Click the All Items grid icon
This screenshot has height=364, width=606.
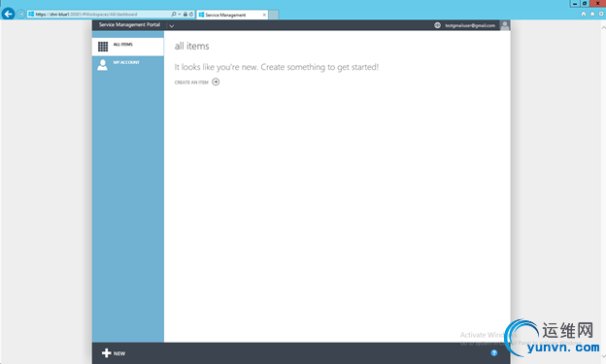(x=103, y=47)
